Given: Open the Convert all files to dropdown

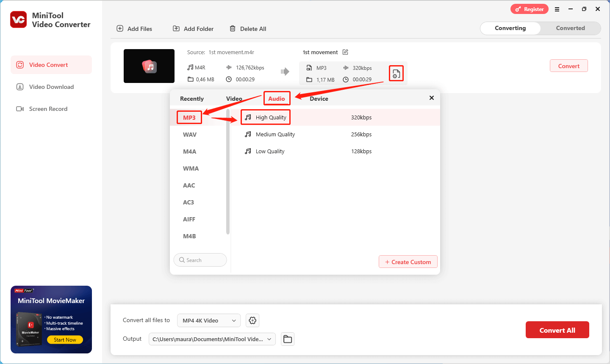Looking at the screenshot, I should pyautogui.click(x=209, y=320).
